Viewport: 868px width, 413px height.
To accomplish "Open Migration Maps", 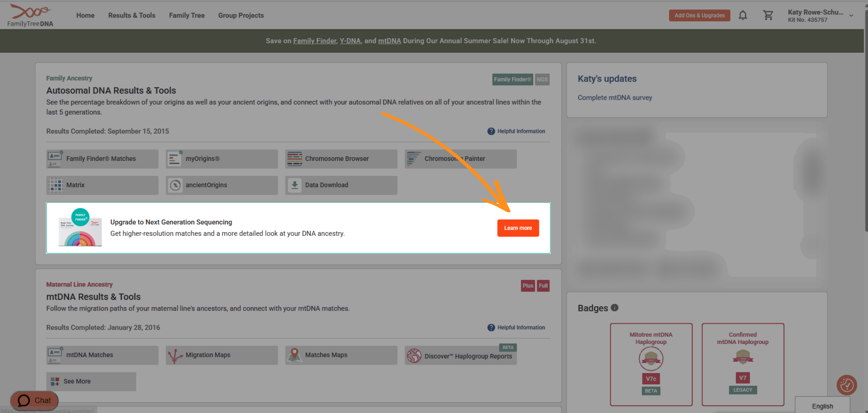I will click(222, 355).
